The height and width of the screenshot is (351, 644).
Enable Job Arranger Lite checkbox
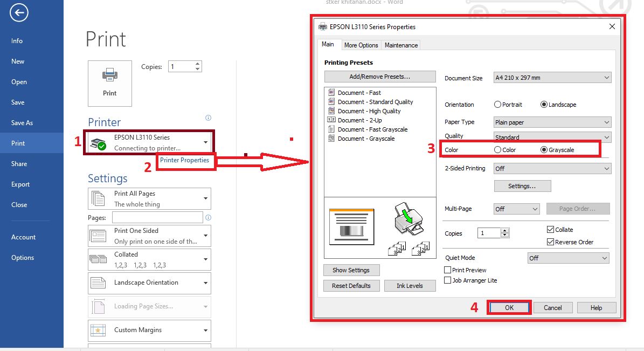coord(448,280)
